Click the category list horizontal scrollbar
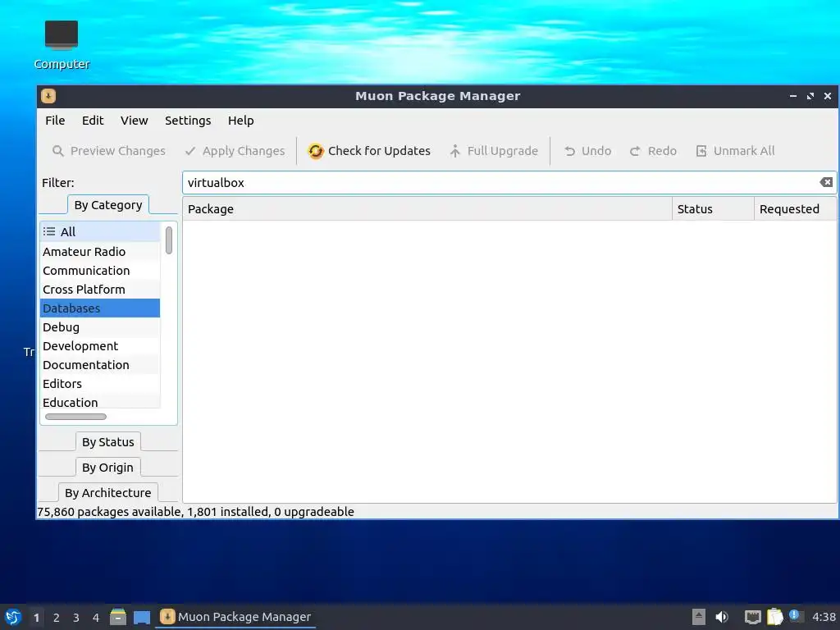 click(x=75, y=417)
